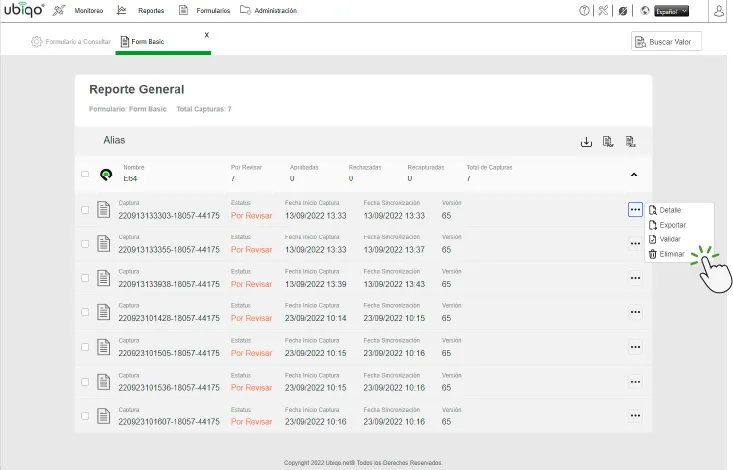Click the Total Capturas: 7 text
This screenshot has width=733, height=470.
click(204, 109)
